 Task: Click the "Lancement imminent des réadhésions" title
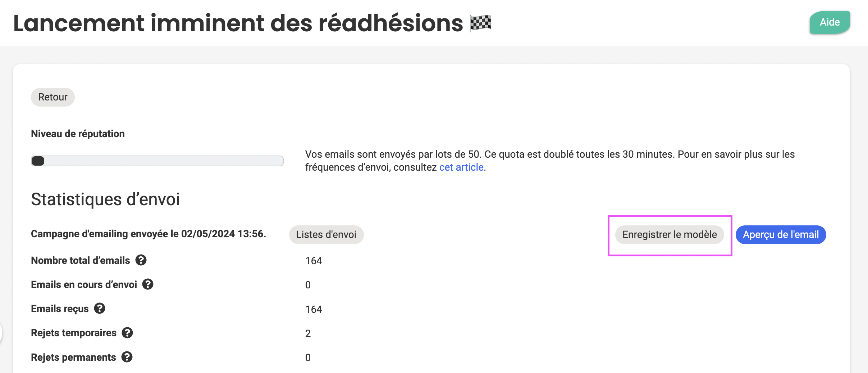click(238, 23)
